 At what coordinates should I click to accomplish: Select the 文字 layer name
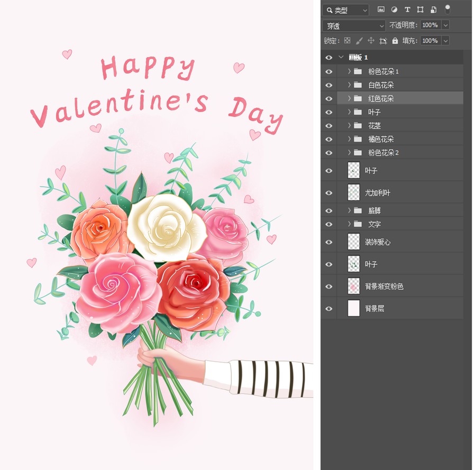374,224
